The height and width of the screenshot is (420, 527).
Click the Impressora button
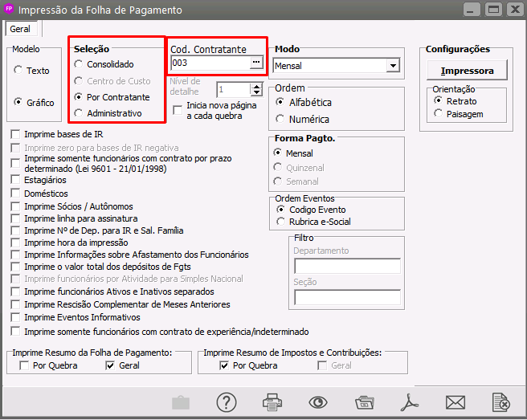[x=467, y=71]
